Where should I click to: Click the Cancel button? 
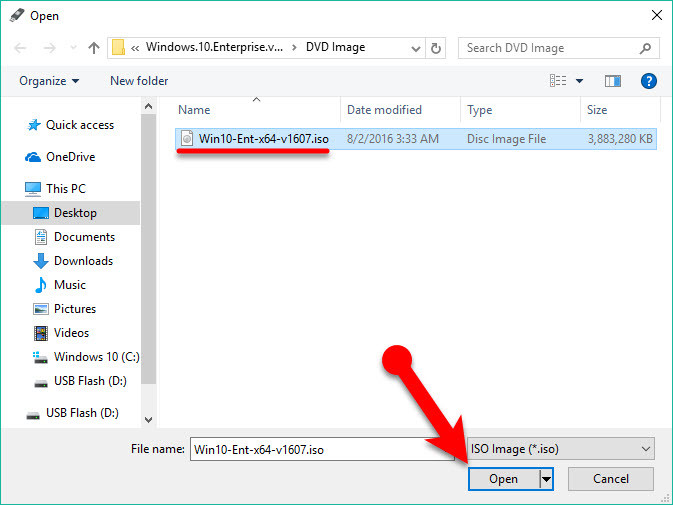pyautogui.click(x=611, y=479)
